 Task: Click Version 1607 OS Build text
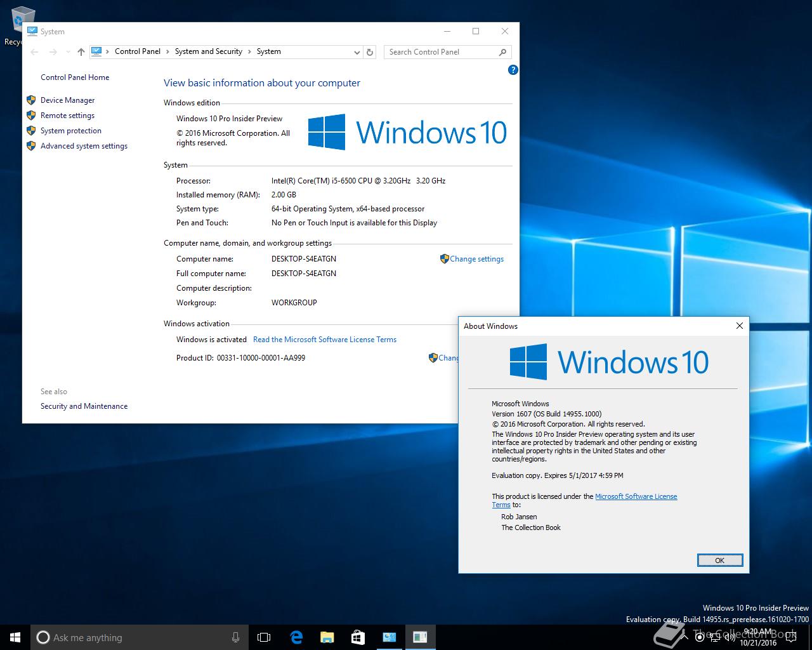pyautogui.click(x=547, y=414)
